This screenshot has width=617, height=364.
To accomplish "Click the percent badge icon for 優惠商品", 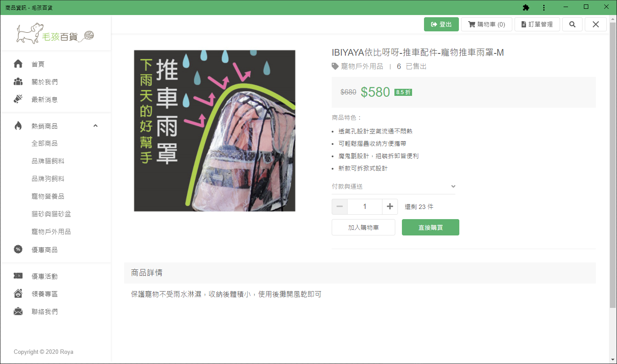I will tap(18, 250).
